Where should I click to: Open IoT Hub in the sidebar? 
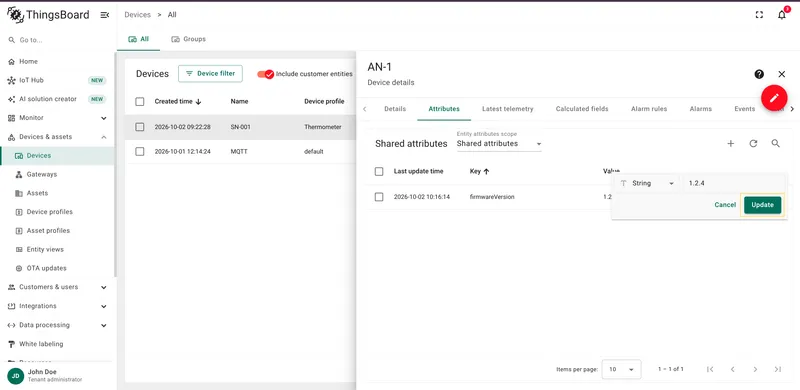coord(58,80)
